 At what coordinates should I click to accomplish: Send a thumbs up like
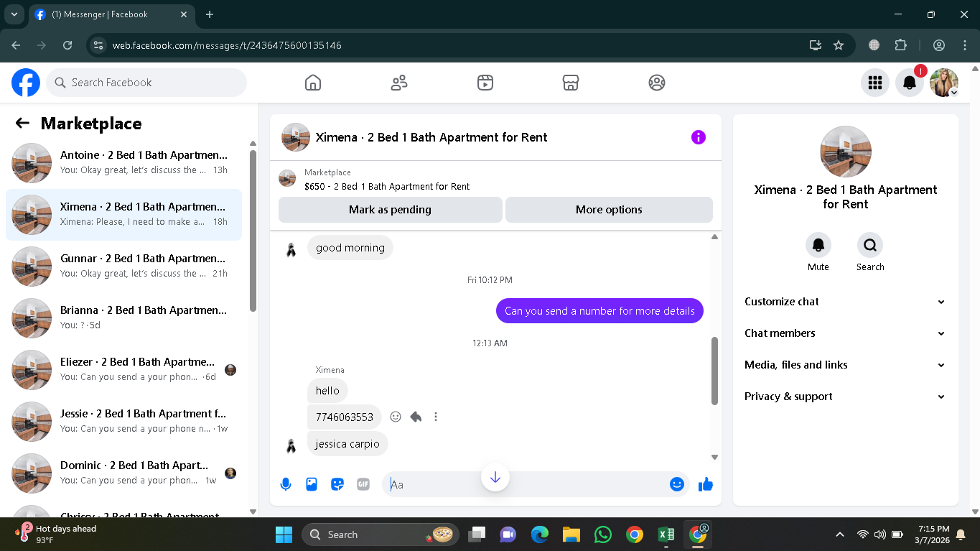[x=706, y=484]
